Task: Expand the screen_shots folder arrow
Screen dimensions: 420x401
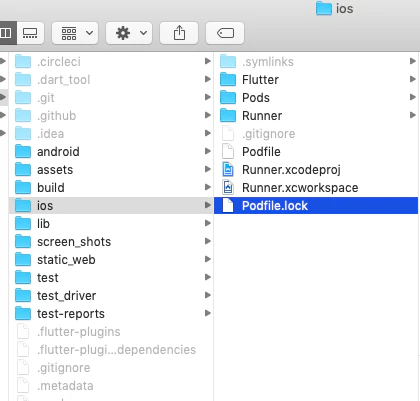Action: pyautogui.click(x=208, y=241)
